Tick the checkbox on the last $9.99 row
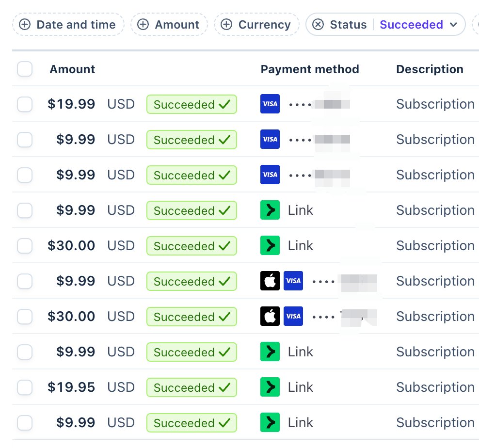 (x=25, y=423)
